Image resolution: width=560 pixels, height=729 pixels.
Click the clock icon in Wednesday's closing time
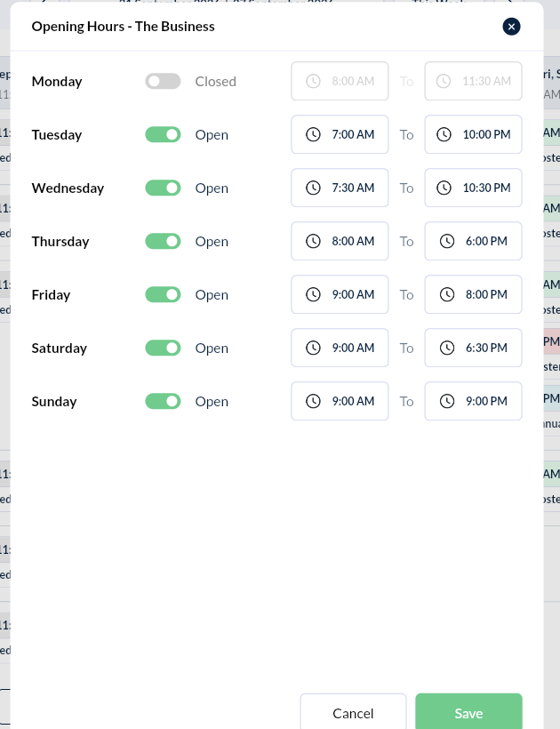pos(444,188)
